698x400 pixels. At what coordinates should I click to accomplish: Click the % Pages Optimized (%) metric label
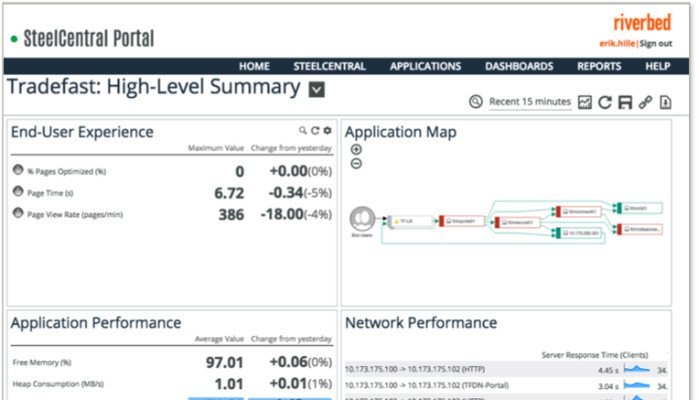(67, 172)
